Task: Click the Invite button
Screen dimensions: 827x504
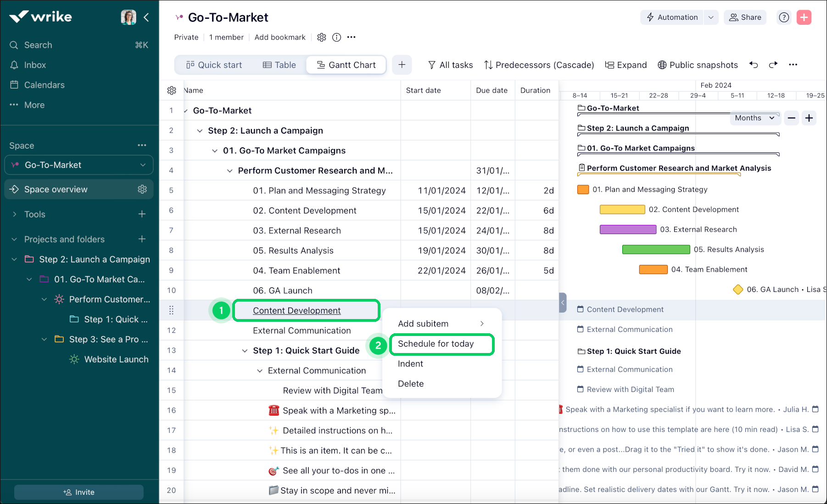Action: [79, 492]
